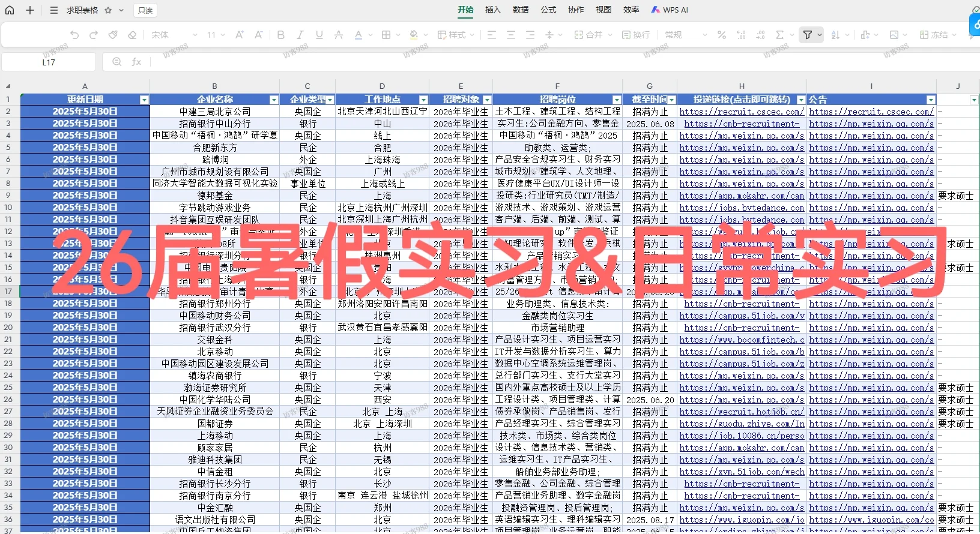Switch to the 协作 tab
This screenshot has height=534, width=980.
576,10
